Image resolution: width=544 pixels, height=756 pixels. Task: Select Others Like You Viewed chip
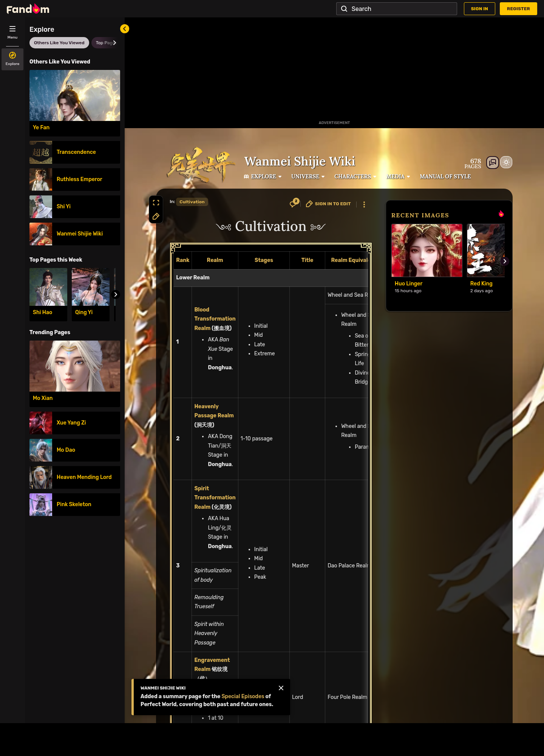pos(59,43)
